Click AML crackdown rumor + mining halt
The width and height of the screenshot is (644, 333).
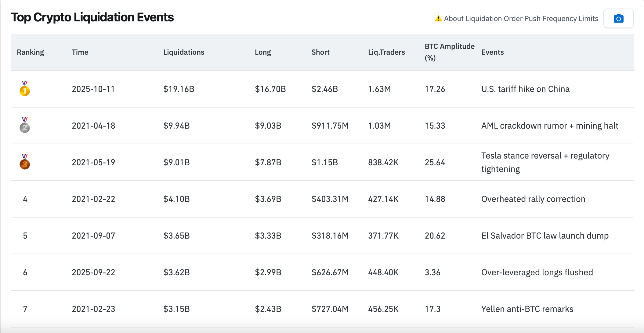[x=550, y=126]
